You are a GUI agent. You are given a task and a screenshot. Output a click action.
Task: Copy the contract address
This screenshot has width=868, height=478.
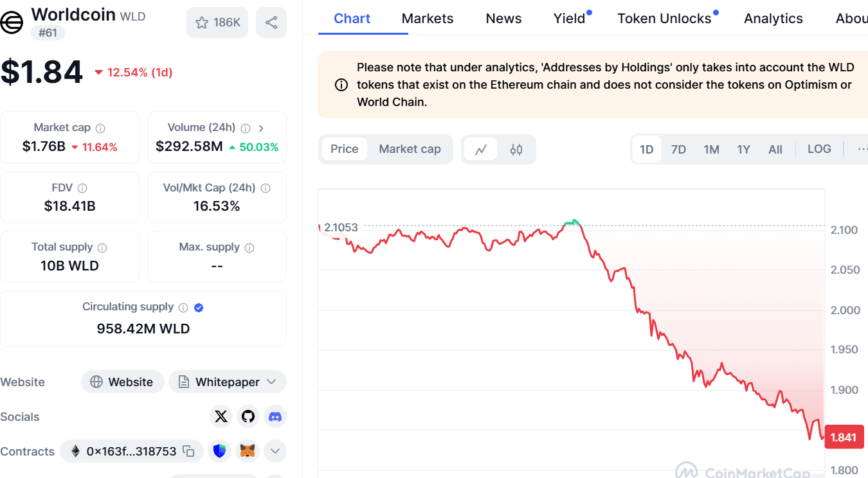(187, 451)
